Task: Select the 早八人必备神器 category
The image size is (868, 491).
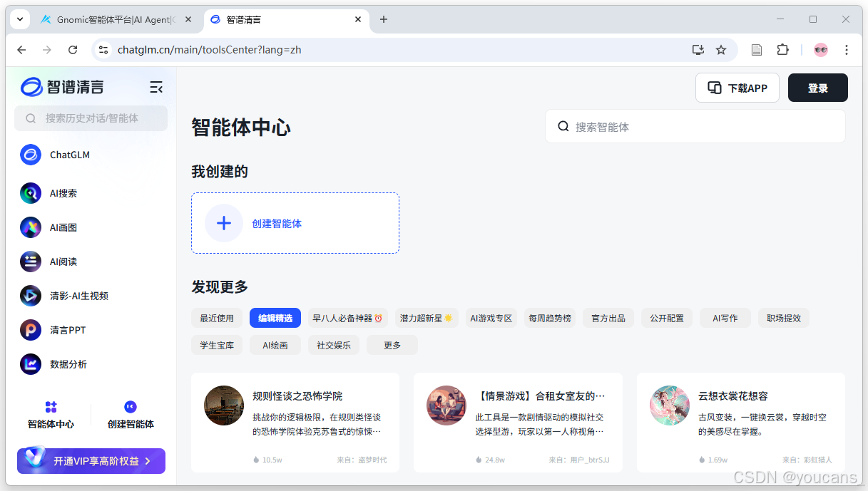Action: tap(347, 318)
